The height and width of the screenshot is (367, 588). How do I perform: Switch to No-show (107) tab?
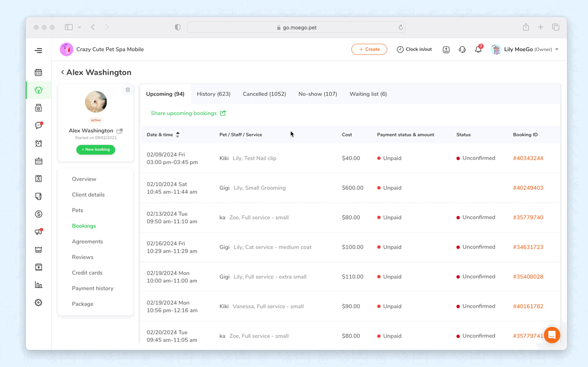coord(318,94)
